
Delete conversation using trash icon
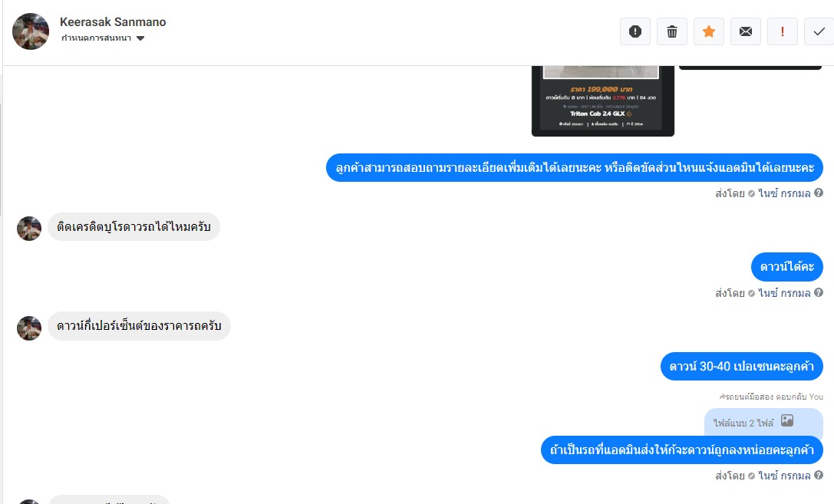point(672,31)
